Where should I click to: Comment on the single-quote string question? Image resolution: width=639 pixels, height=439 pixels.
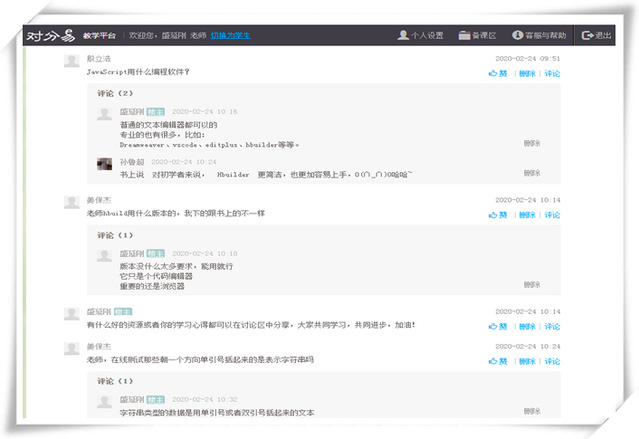(x=551, y=360)
